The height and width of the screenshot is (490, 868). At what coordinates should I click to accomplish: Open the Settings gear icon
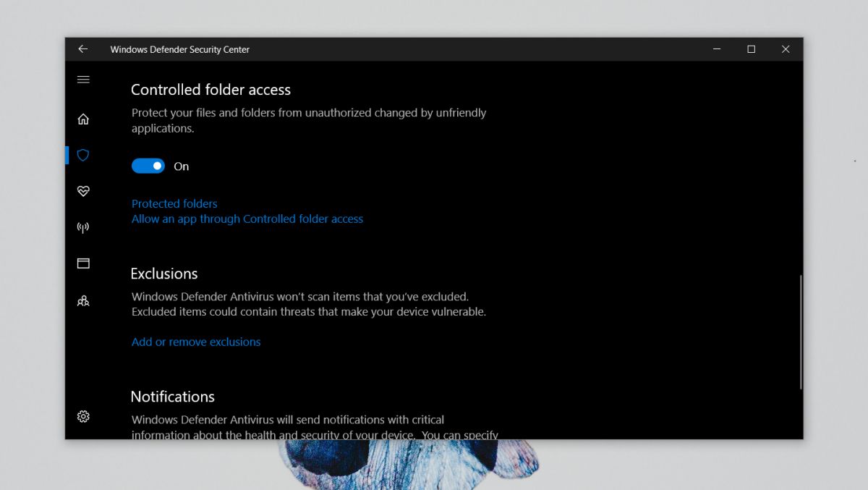click(x=83, y=416)
